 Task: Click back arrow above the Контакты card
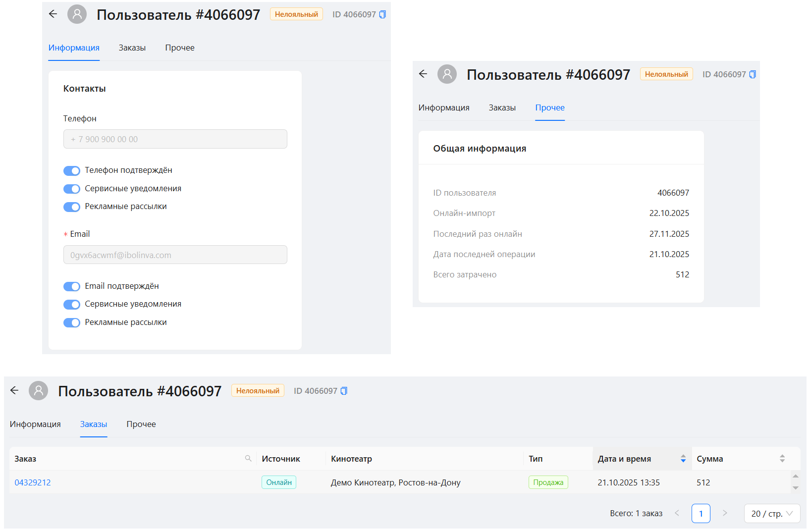coord(53,14)
